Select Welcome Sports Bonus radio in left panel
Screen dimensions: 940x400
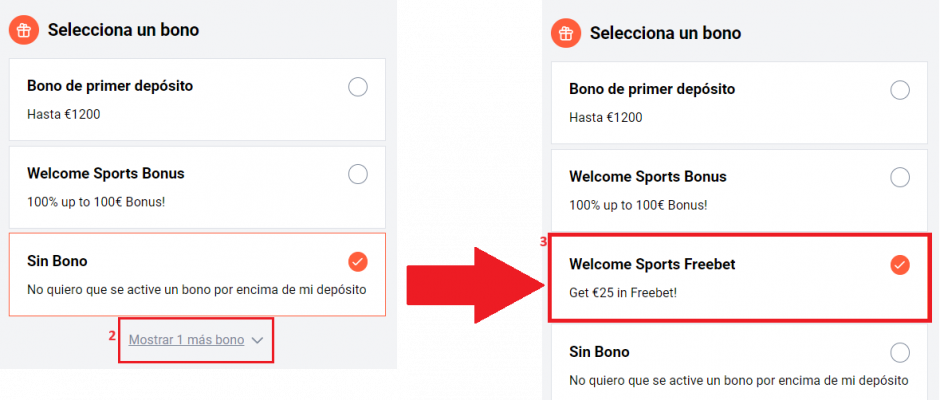pos(358,175)
